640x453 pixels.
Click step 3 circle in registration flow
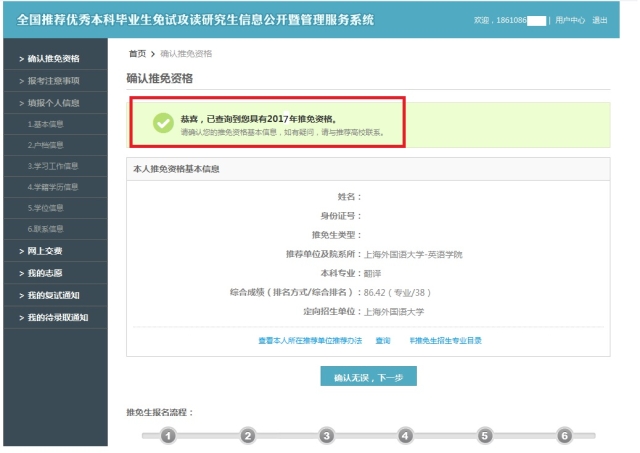point(326,436)
